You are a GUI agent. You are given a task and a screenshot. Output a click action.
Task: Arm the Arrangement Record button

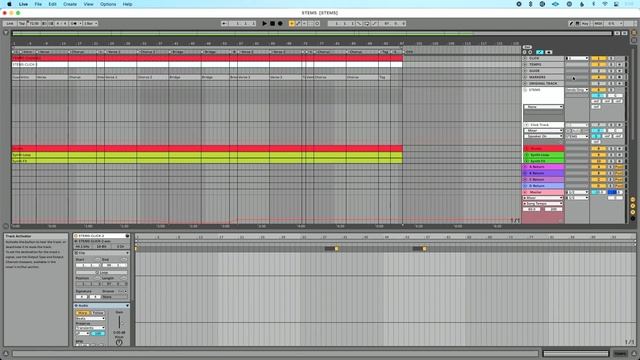pyautogui.click(x=280, y=24)
